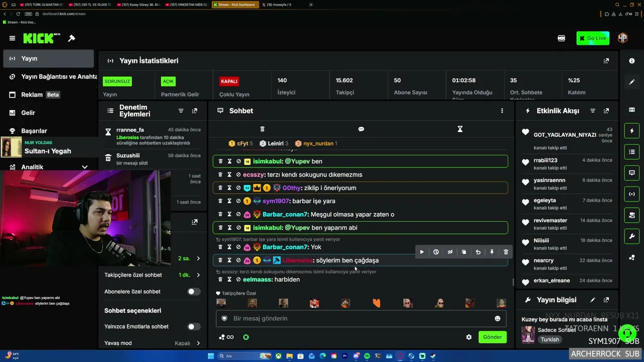Click the hourglass icon in Sohbet toolbar

click(460, 129)
